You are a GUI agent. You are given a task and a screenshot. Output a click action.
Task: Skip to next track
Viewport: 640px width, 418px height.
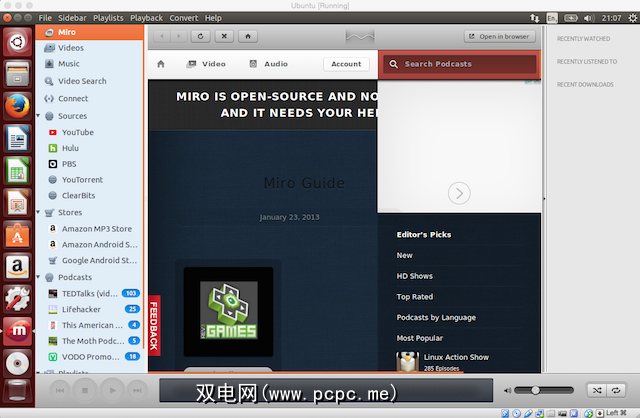click(x=137, y=391)
